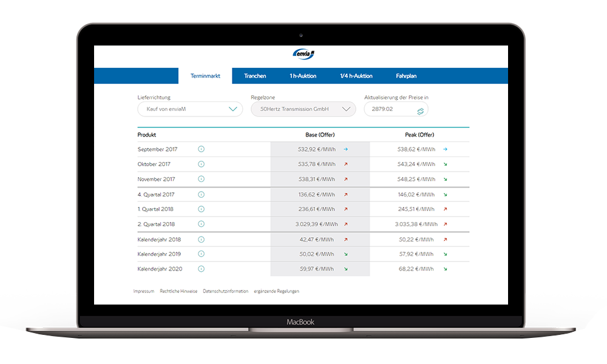Open the Regelzone dropdown

[303, 109]
